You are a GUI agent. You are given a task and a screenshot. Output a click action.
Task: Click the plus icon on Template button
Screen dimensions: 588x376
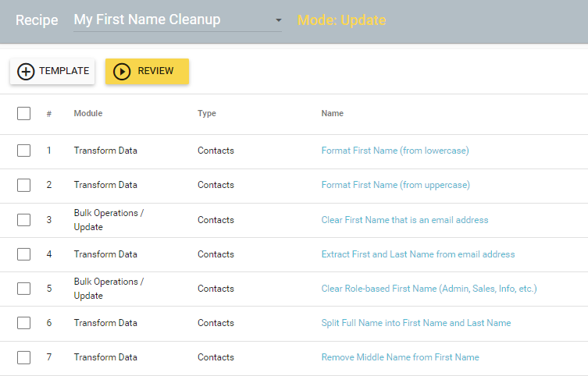pyautogui.click(x=26, y=71)
